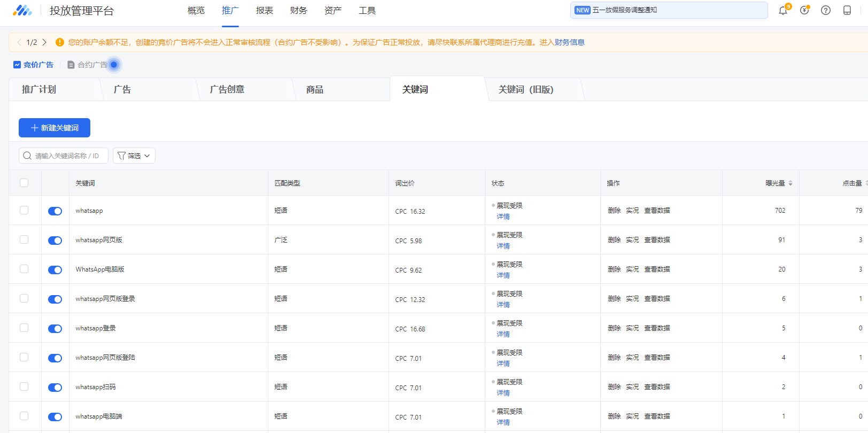Click the 广泛 match type cell
This screenshot has height=433, width=868.
coord(281,240)
